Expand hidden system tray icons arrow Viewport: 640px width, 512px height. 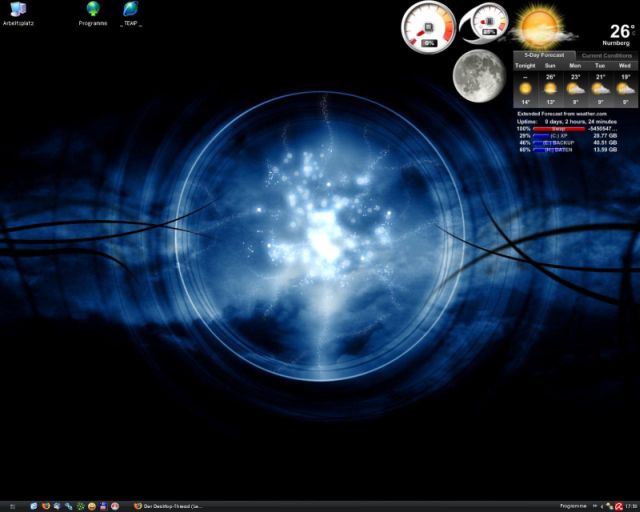pyautogui.click(x=602, y=506)
